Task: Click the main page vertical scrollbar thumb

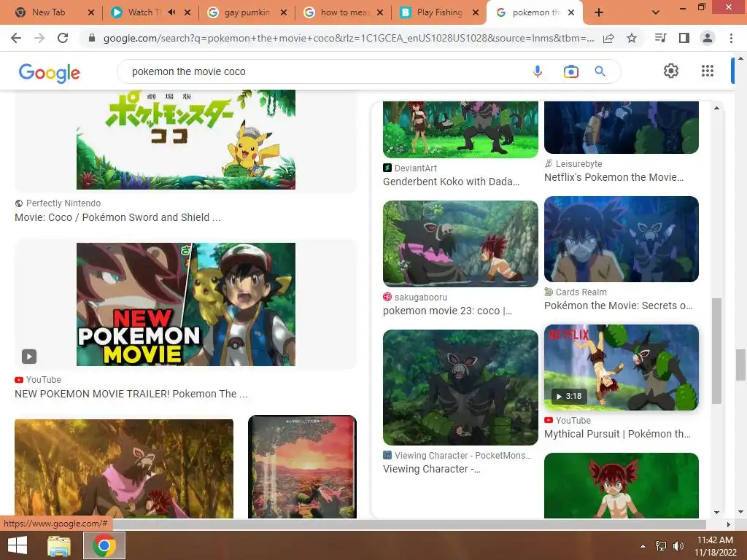Action: click(x=740, y=365)
